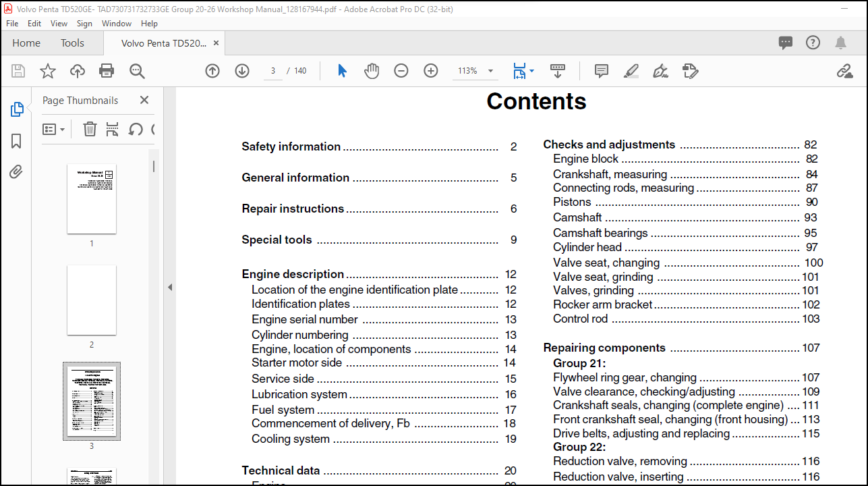Activate the Hand pan tool
The image size is (868, 486).
[x=372, y=71]
